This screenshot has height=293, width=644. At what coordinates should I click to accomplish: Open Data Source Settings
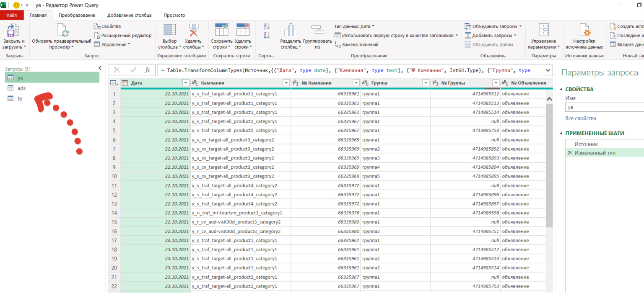pyautogui.click(x=584, y=31)
